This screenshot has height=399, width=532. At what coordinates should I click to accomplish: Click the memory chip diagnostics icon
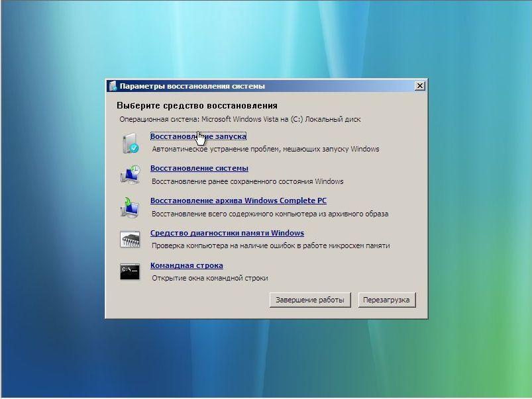tap(130, 239)
